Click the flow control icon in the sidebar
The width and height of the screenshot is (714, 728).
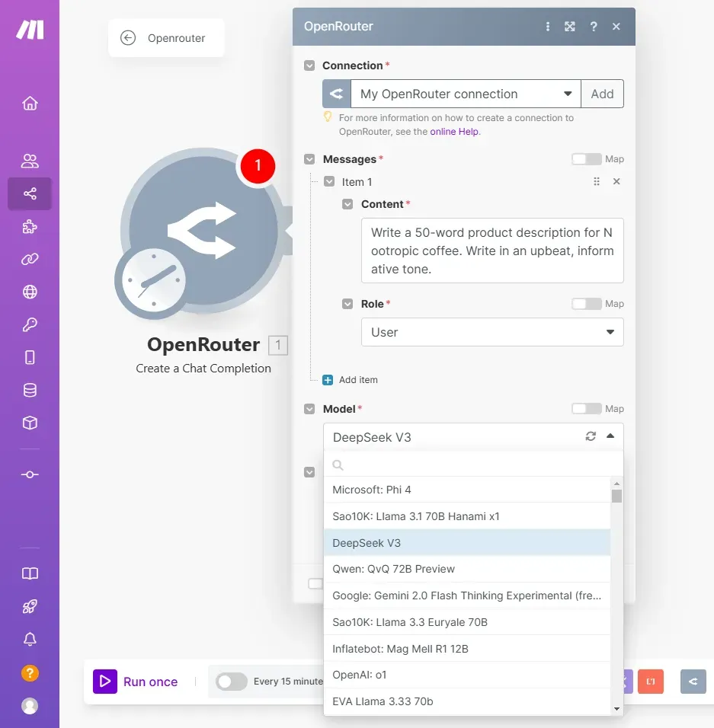click(x=30, y=474)
